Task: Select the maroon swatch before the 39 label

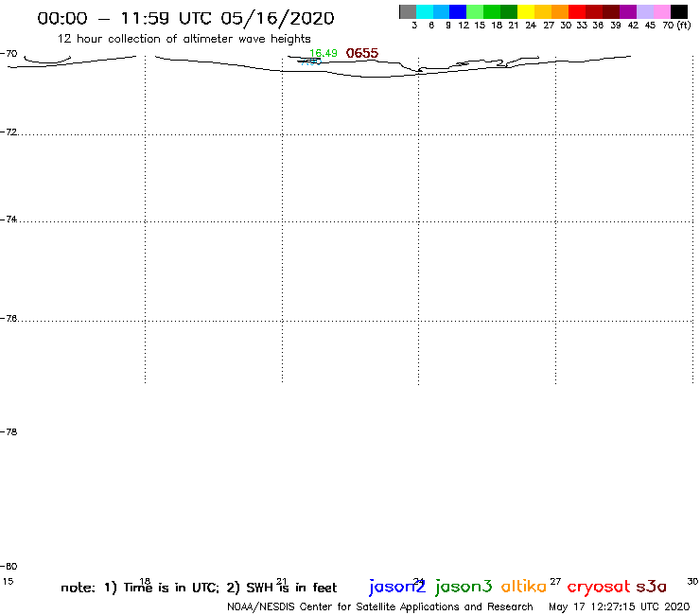Action: pos(611,11)
